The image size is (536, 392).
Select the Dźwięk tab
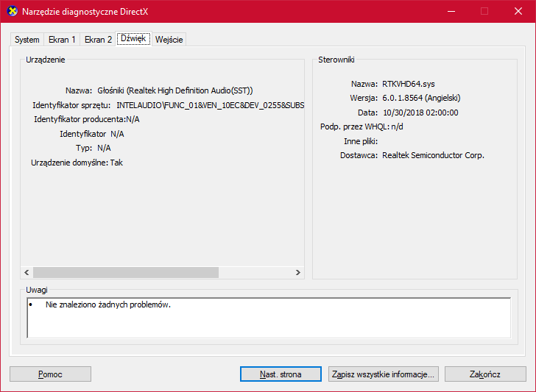(134, 38)
